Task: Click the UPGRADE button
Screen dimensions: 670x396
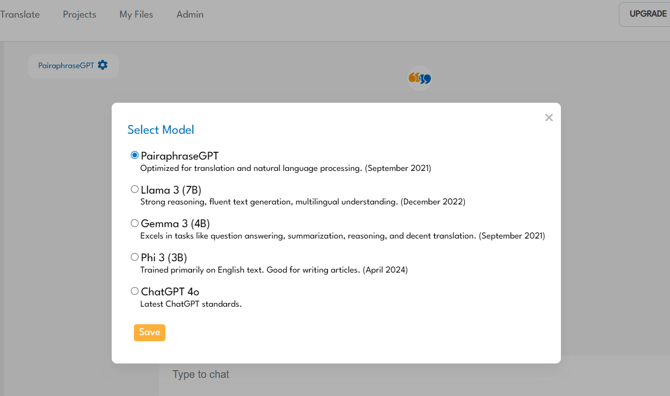Action: click(x=645, y=14)
